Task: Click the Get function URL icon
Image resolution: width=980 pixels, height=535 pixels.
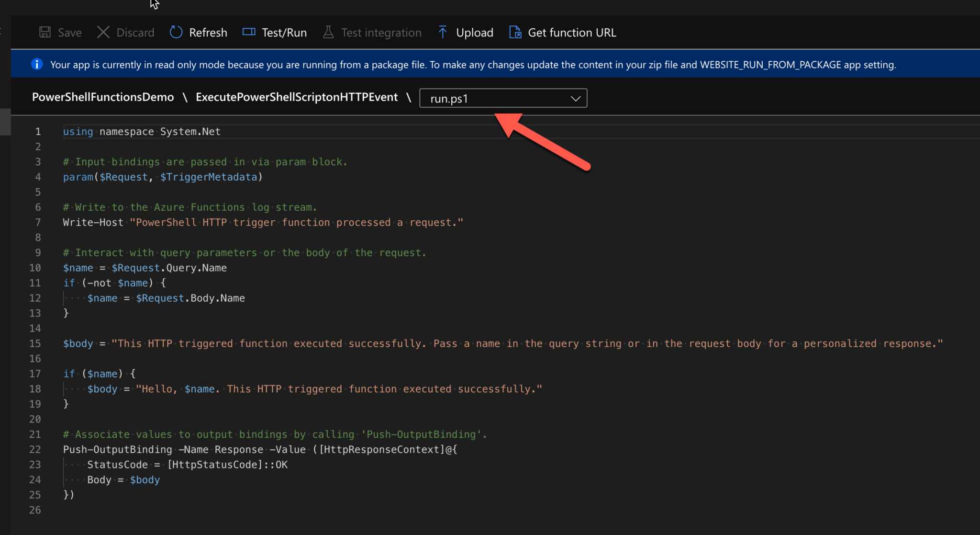Action: point(515,32)
